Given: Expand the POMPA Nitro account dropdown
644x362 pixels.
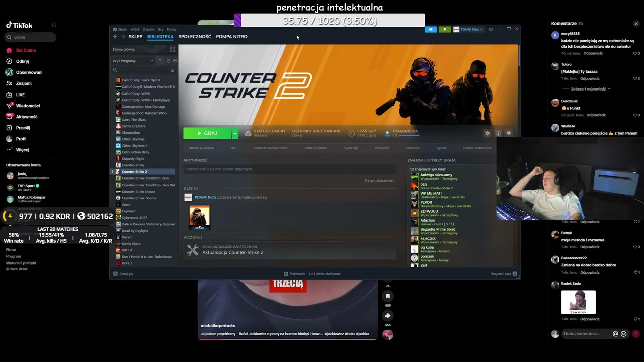Looking at the screenshot, I should tap(468, 29).
